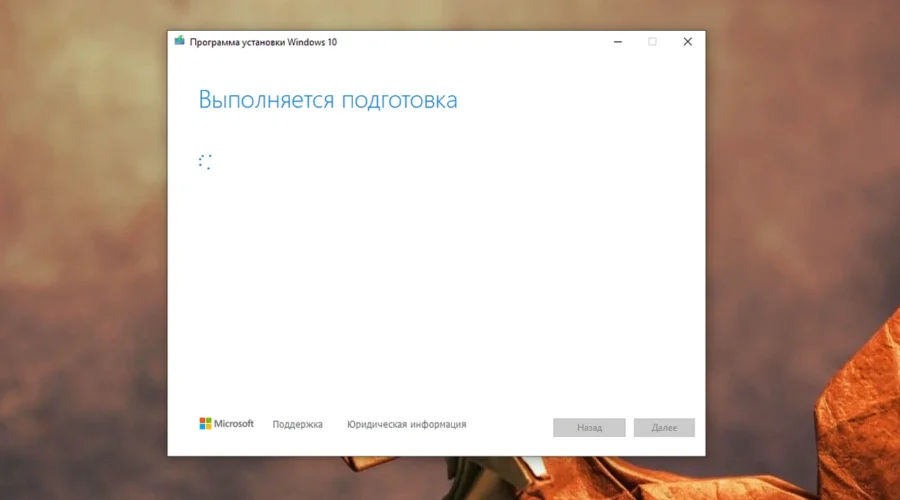Click the loading spinner under the heading

point(205,162)
